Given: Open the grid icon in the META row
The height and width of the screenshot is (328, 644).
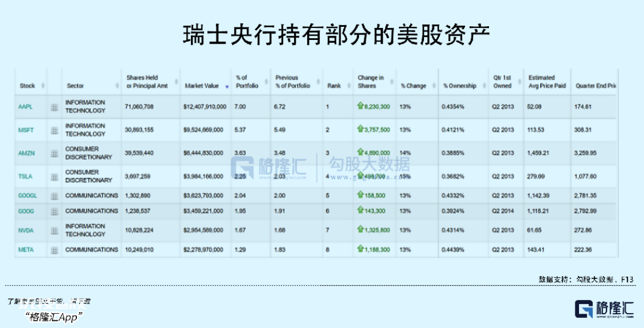Looking at the screenshot, I should (54, 250).
